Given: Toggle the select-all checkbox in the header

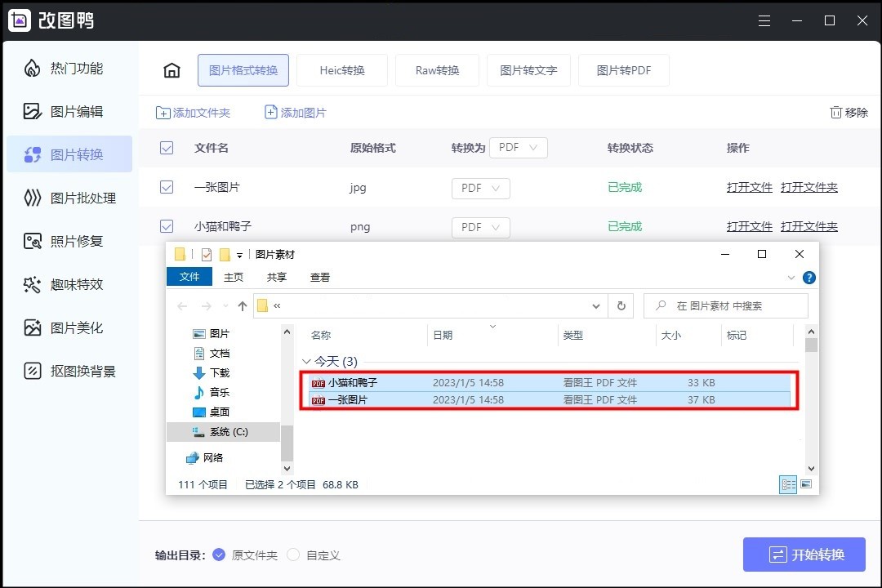Looking at the screenshot, I should coord(167,148).
